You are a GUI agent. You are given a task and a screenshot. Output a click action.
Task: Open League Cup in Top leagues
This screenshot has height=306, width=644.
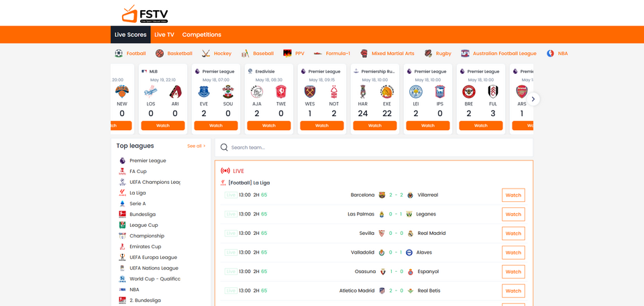(144, 225)
